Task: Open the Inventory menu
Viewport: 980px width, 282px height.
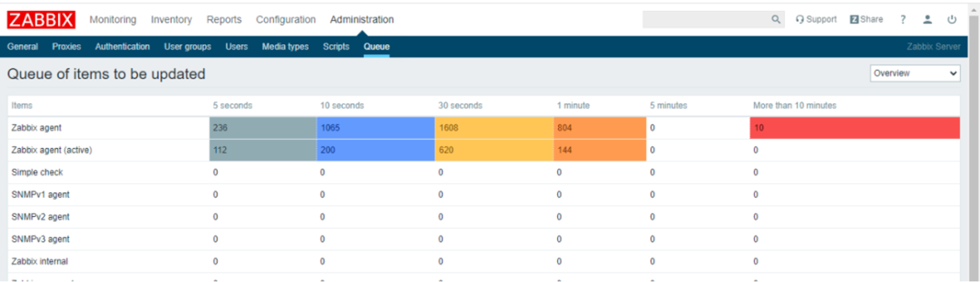Action: 171,19
